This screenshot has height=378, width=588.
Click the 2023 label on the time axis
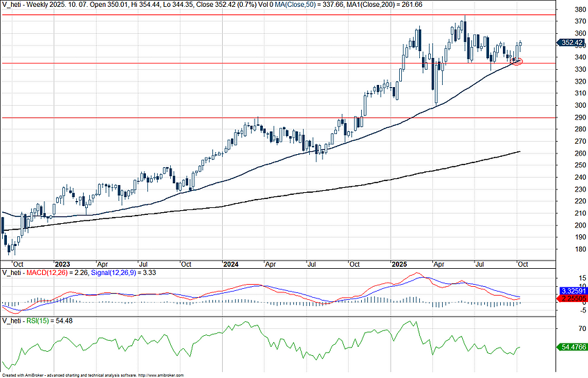pos(62,264)
